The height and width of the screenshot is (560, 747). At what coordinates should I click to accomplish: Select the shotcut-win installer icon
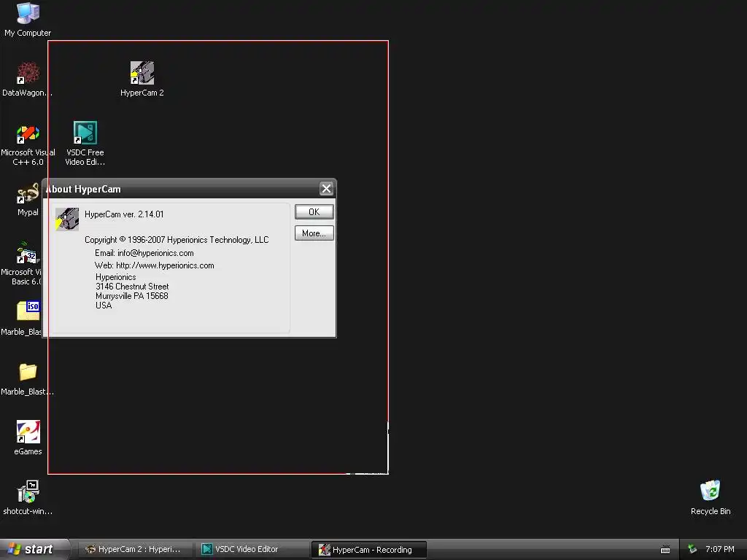coord(28,497)
